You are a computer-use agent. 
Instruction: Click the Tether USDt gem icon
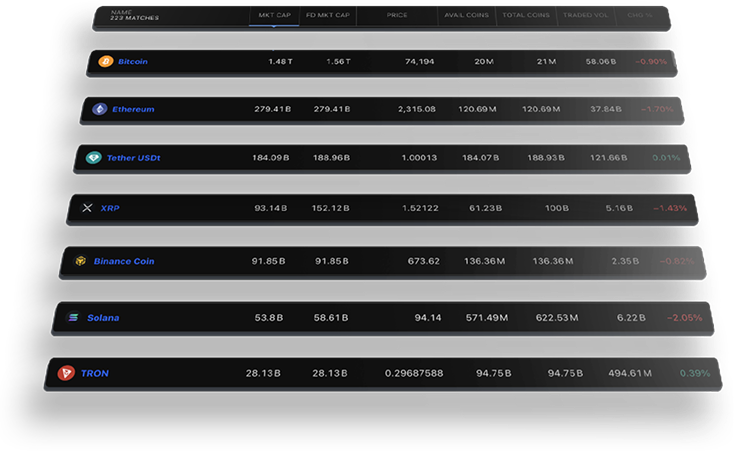click(94, 158)
